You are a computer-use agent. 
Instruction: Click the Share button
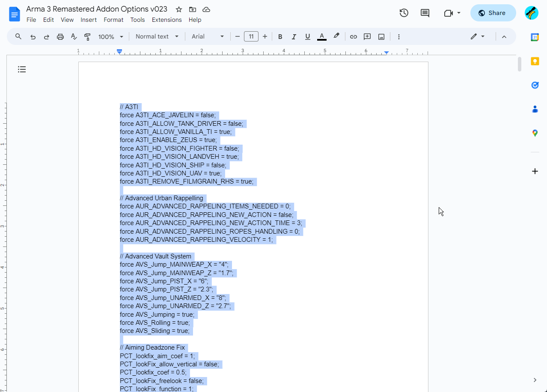[493, 13]
